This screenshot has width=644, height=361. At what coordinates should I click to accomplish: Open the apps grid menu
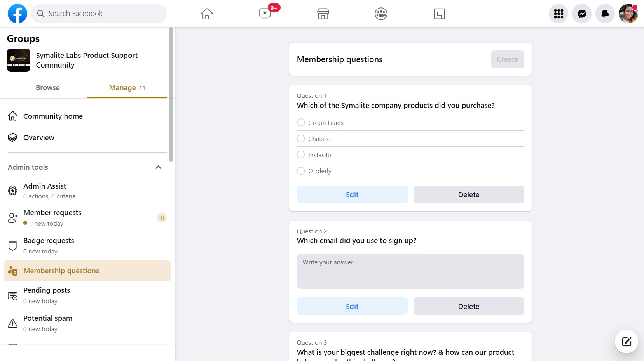[558, 14]
